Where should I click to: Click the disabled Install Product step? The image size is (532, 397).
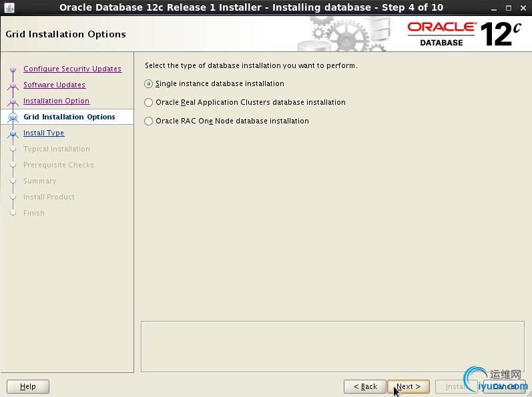[49, 197]
